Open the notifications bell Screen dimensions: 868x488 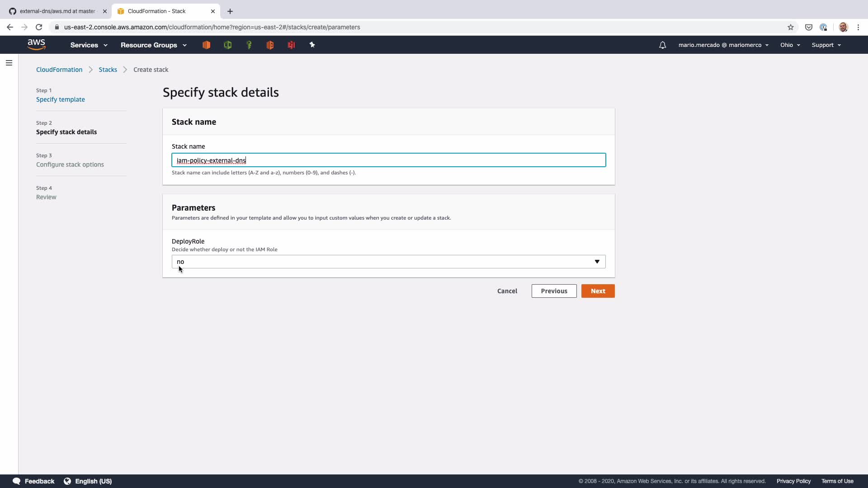662,45
